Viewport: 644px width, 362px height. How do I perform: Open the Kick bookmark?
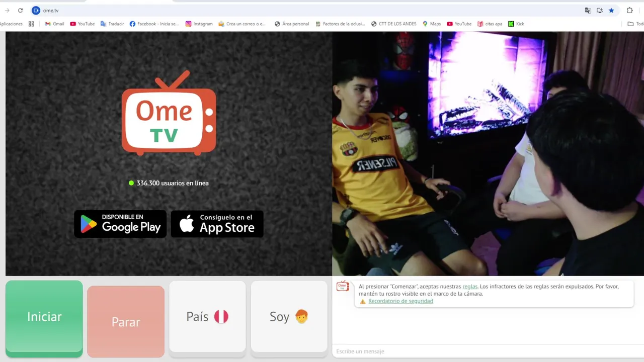[516, 24]
